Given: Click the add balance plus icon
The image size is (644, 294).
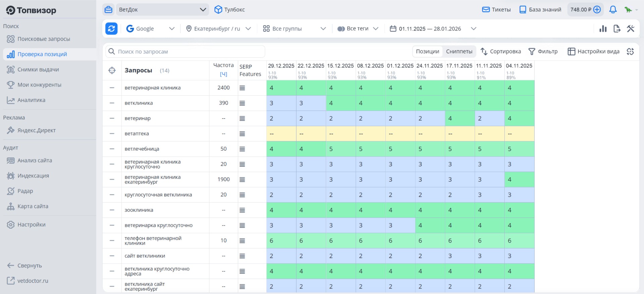Looking at the screenshot, I should (x=597, y=10).
